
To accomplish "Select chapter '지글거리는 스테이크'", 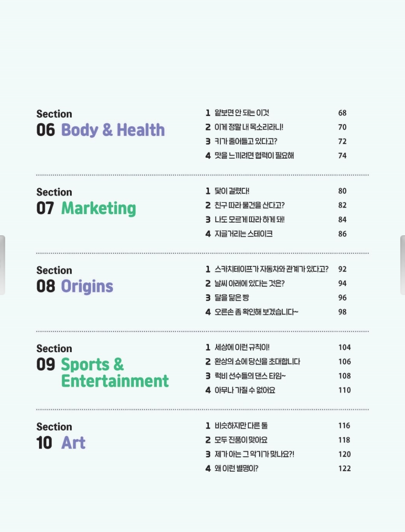I will (x=244, y=234).
